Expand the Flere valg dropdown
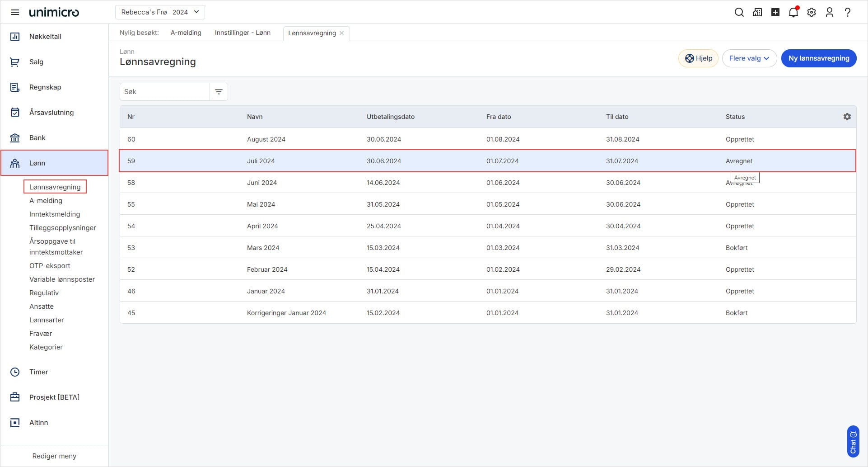Screen dimensions: 868x467 coord(749,58)
